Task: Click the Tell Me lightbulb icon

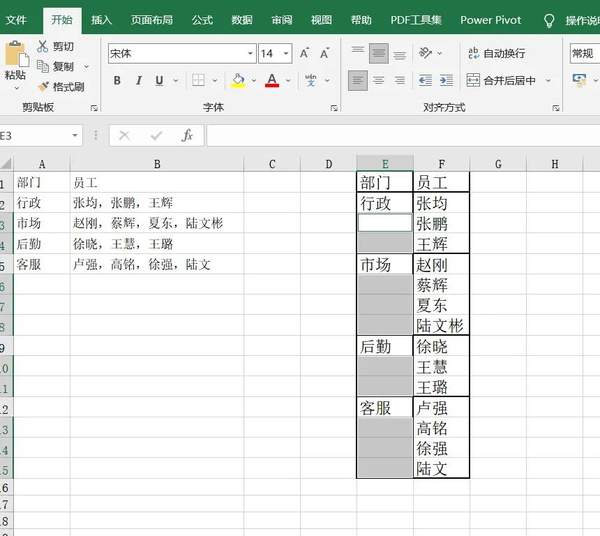Action: click(549, 20)
